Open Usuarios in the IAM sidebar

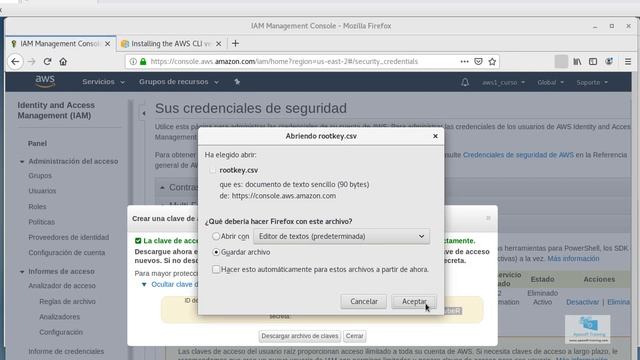42,191
